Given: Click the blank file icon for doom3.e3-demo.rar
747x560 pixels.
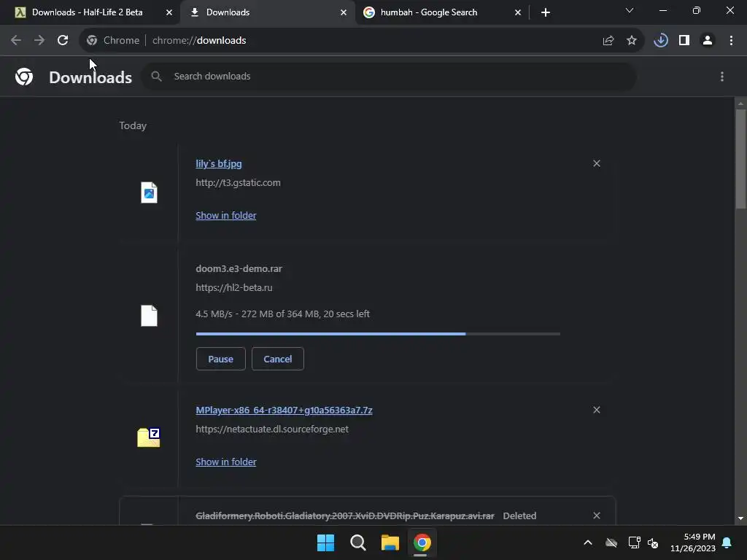Looking at the screenshot, I should point(149,316).
